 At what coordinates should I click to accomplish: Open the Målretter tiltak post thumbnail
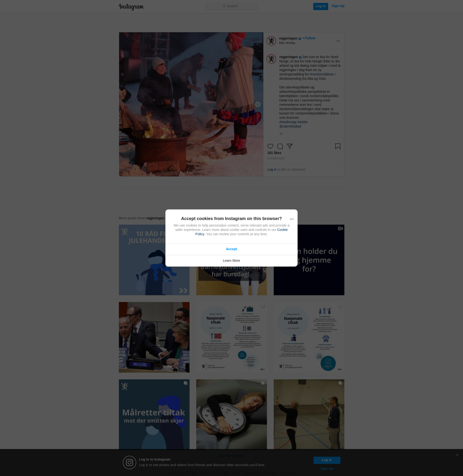[154, 415]
